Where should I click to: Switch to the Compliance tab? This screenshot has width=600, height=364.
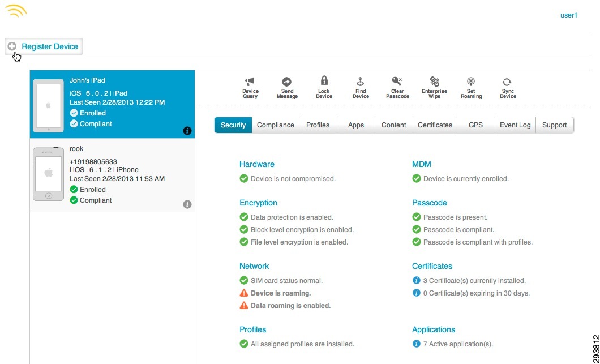(x=275, y=125)
